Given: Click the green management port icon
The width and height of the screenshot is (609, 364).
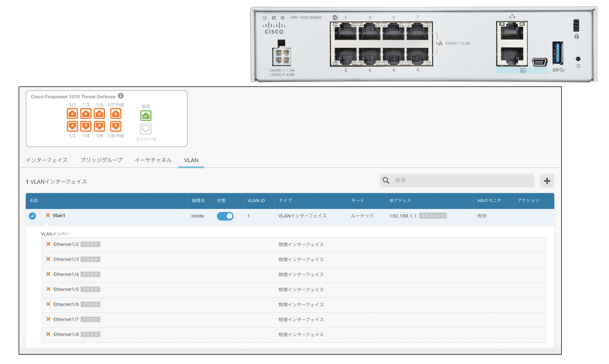Looking at the screenshot, I should pyautogui.click(x=146, y=116).
